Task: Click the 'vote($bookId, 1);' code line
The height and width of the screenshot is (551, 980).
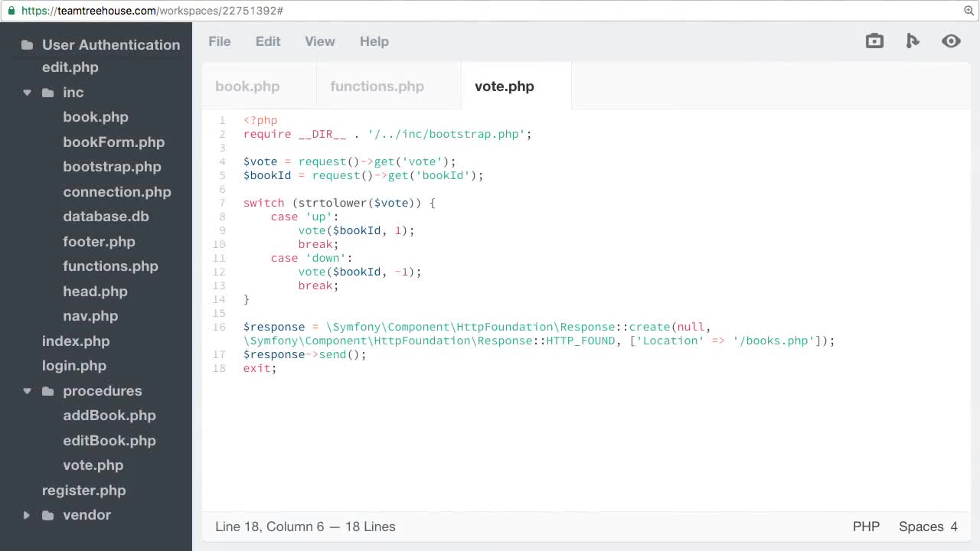Action: 356,230
